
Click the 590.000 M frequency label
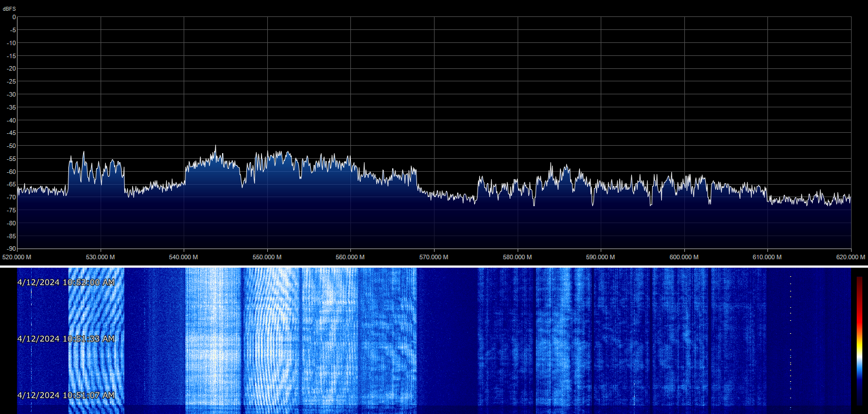(x=601, y=257)
